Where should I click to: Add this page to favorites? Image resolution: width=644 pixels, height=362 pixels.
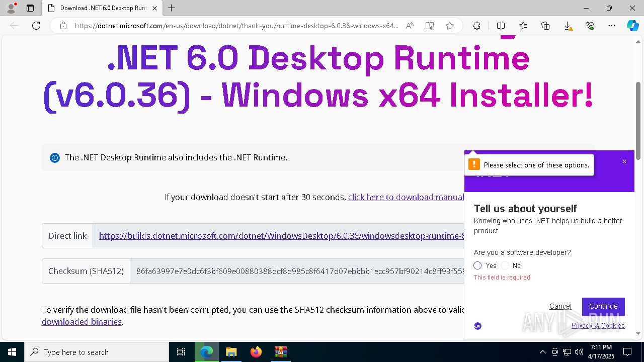click(x=450, y=26)
